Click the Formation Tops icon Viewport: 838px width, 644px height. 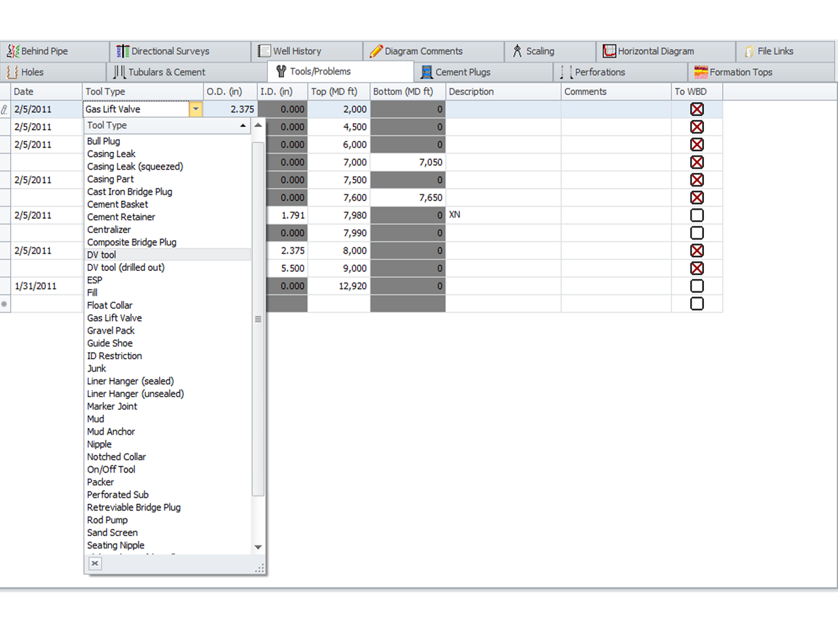click(x=701, y=72)
